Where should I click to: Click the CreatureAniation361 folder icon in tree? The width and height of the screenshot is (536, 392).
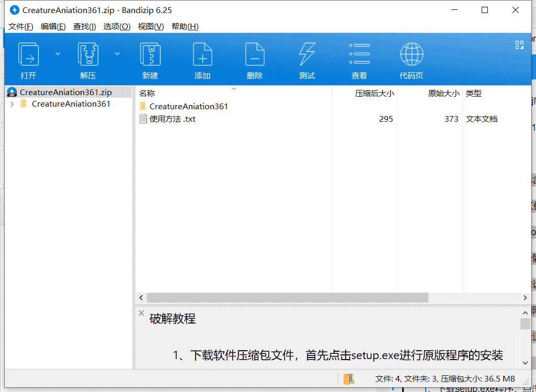click(24, 103)
